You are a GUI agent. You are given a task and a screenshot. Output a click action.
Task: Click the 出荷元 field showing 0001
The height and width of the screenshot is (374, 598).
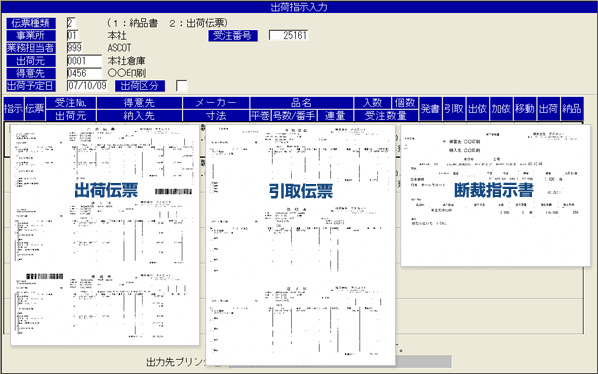84,61
